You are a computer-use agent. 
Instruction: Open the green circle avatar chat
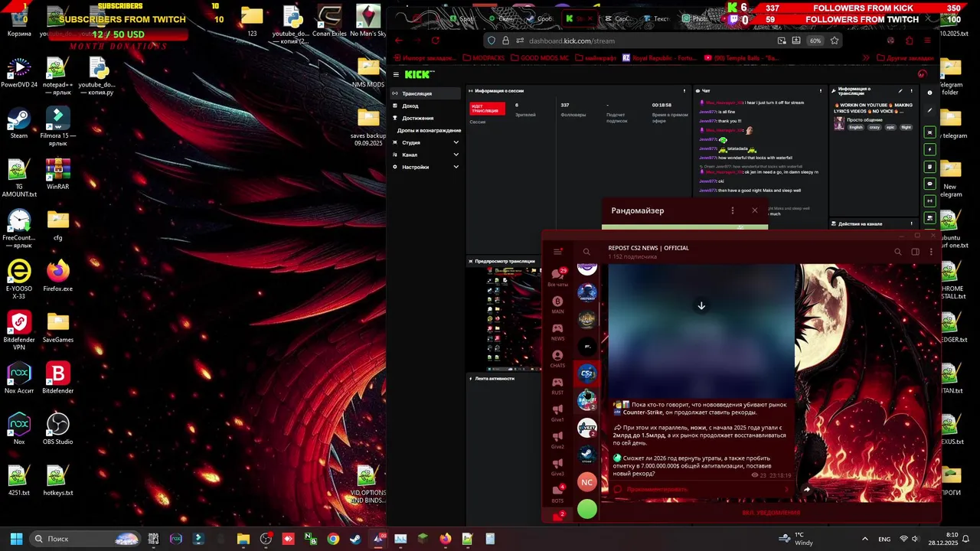coord(587,509)
